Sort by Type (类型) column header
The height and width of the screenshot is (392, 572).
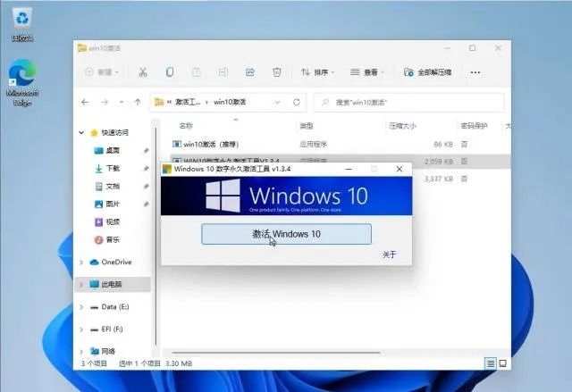[307, 126]
